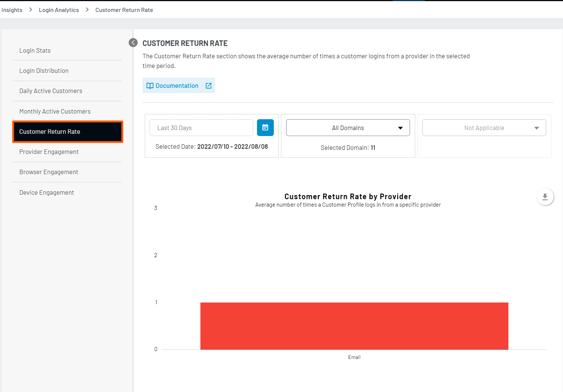The image size is (563, 392).
Task: Navigate to Browser Engagement
Action: (x=49, y=172)
